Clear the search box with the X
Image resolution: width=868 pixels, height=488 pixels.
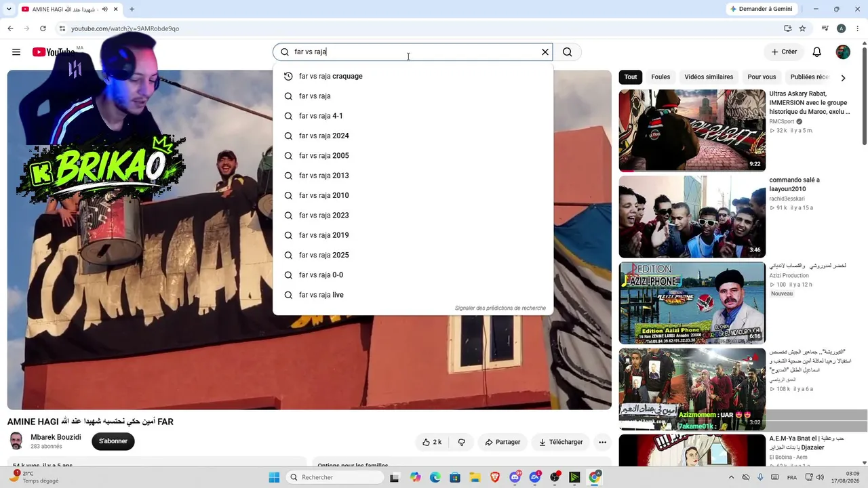545,52
